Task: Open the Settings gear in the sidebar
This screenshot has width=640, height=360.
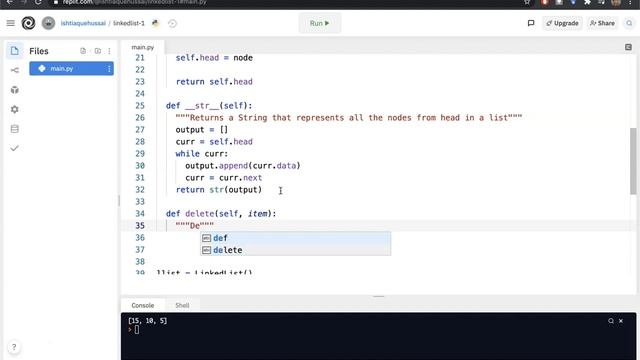Action: 15,109
